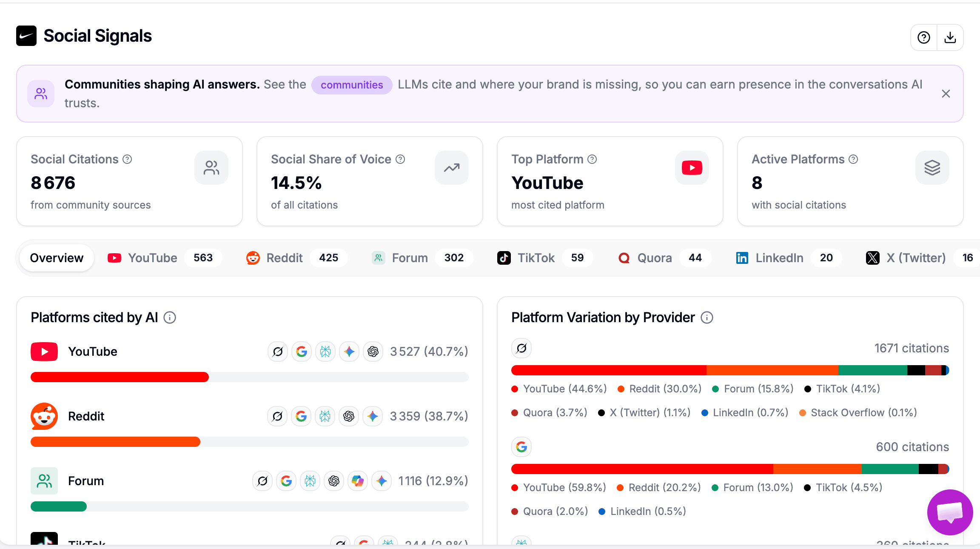The height and width of the screenshot is (549, 980).
Task: Download the Social Signals report
Action: tap(950, 37)
